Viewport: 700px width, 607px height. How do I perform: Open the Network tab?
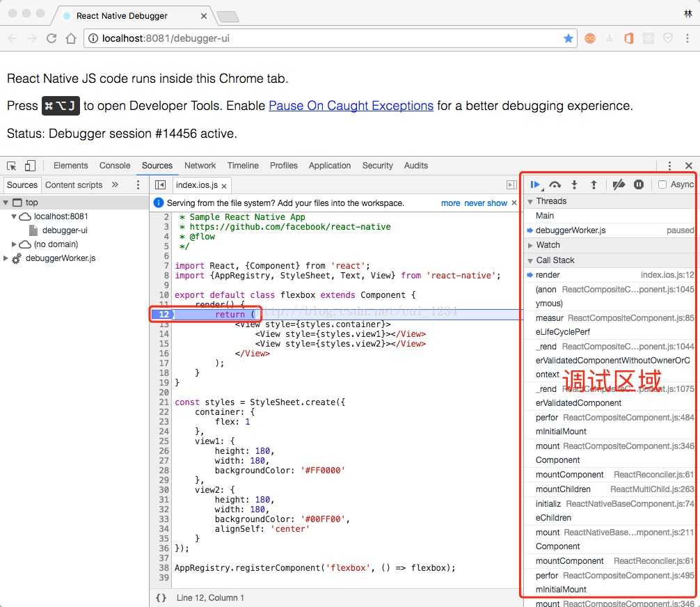(x=200, y=166)
